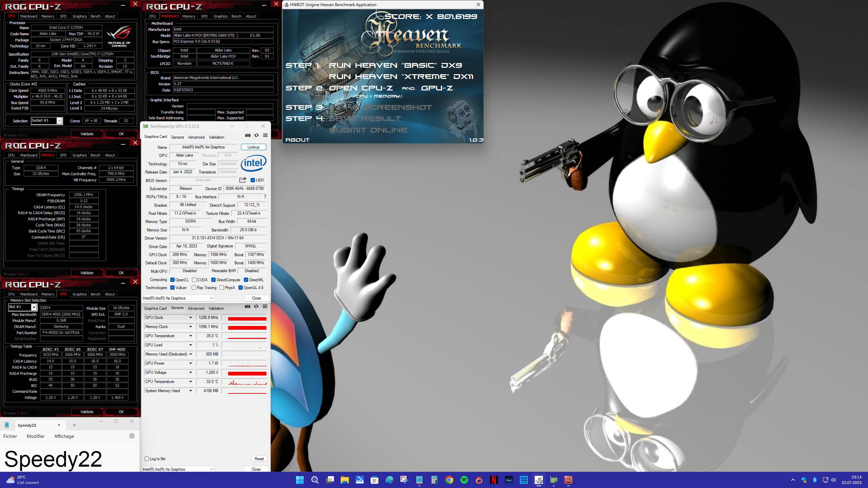This screenshot has height=488, width=868.
Task: Click the GPU Clock sensor graph
Action: point(244,318)
